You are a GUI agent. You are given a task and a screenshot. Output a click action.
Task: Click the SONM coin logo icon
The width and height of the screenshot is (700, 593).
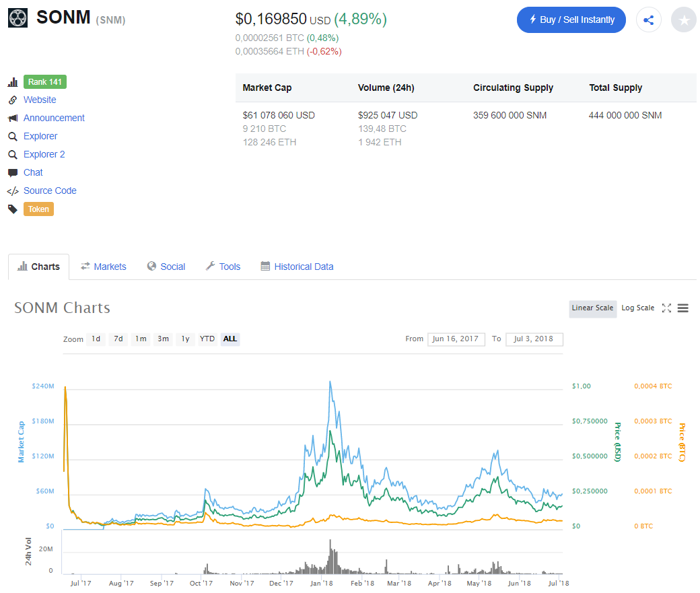click(18, 18)
